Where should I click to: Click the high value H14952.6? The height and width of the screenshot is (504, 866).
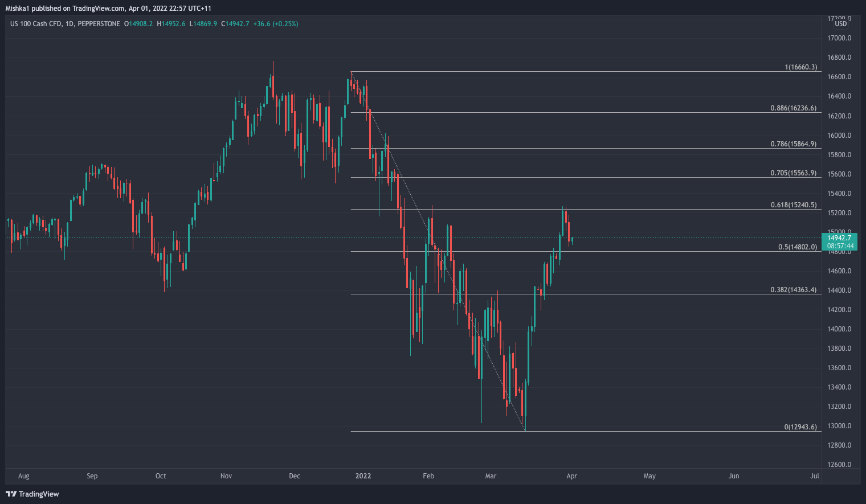[171, 24]
